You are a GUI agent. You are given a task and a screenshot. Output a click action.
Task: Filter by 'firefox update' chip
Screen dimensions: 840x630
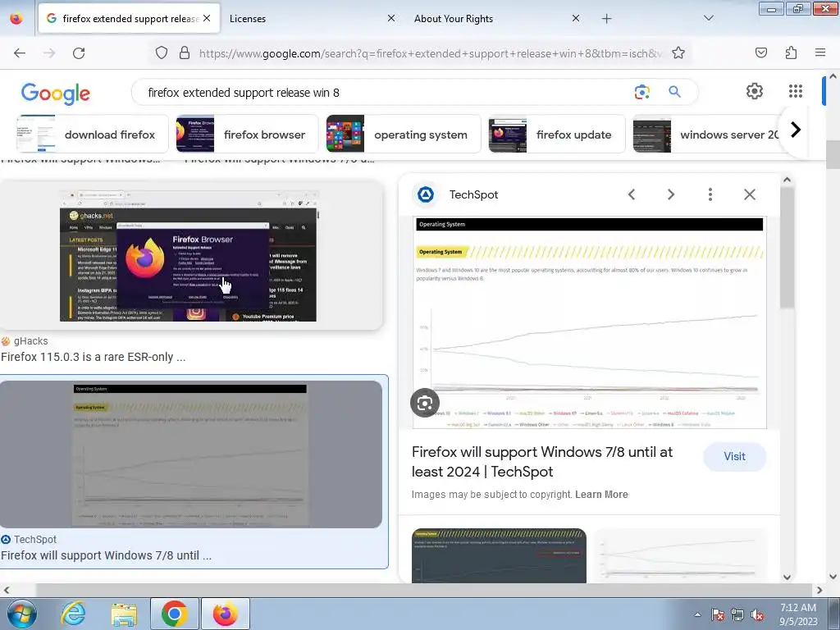coord(557,134)
